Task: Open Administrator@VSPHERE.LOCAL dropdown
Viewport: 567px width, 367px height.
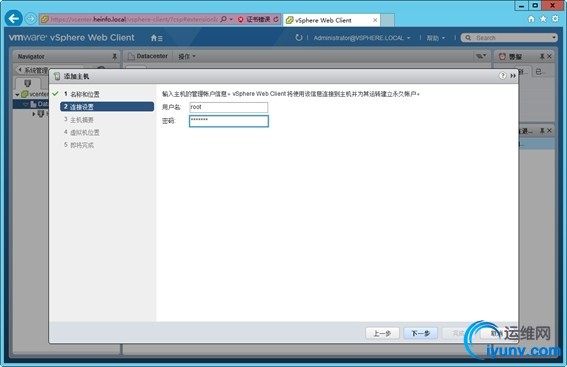Action: (362, 38)
